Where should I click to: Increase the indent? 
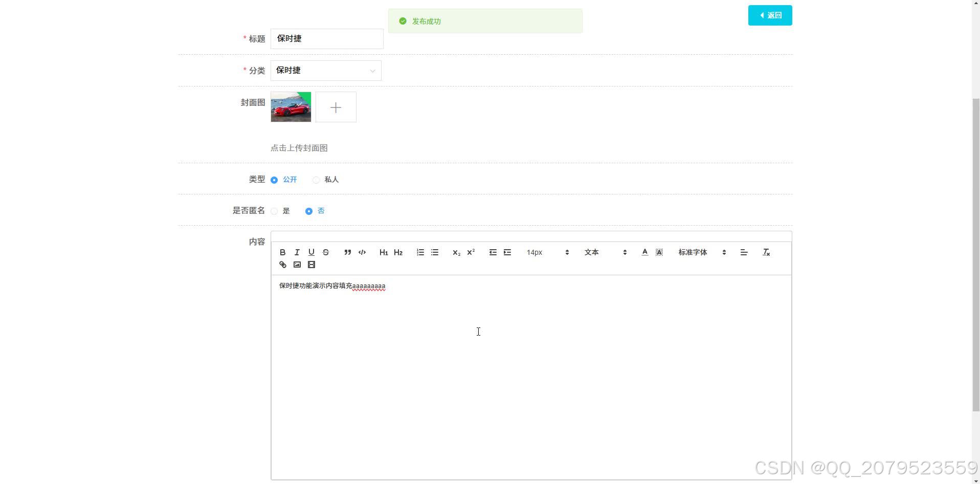click(x=507, y=252)
